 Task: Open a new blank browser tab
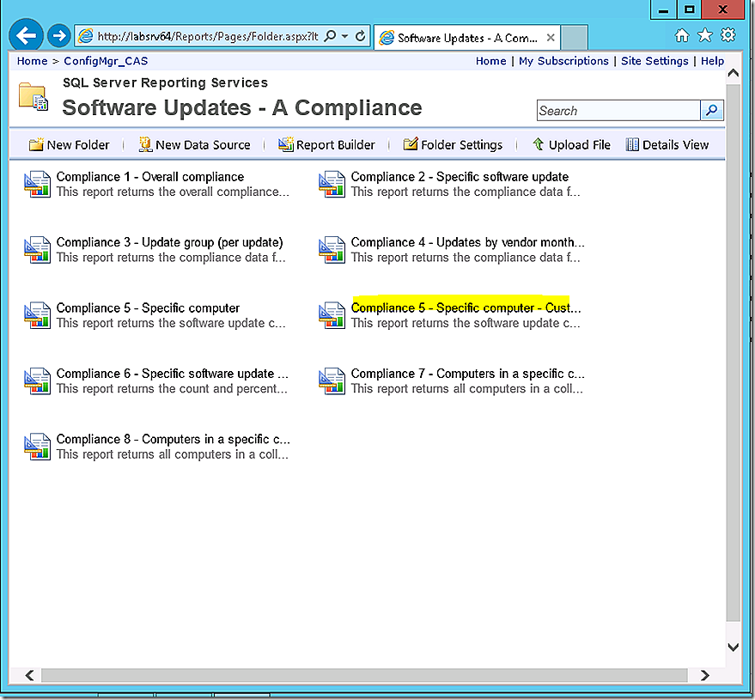(575, 37)
